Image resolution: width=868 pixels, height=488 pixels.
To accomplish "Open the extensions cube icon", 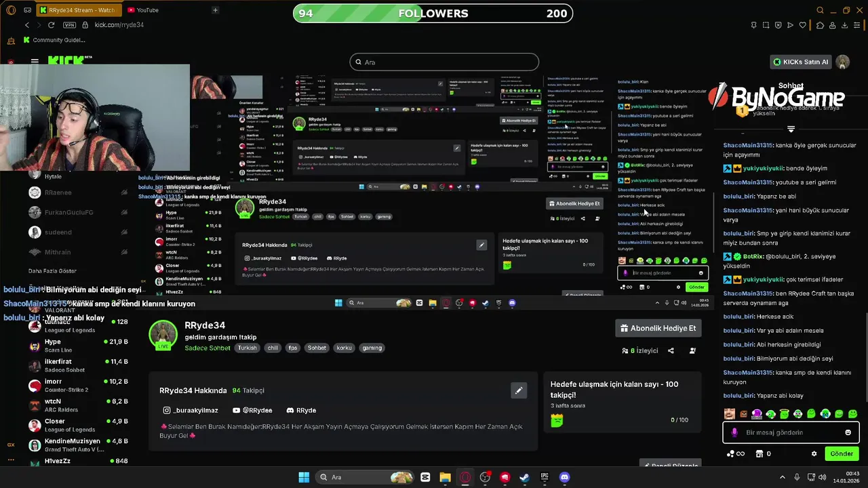I will coord(820,25).
